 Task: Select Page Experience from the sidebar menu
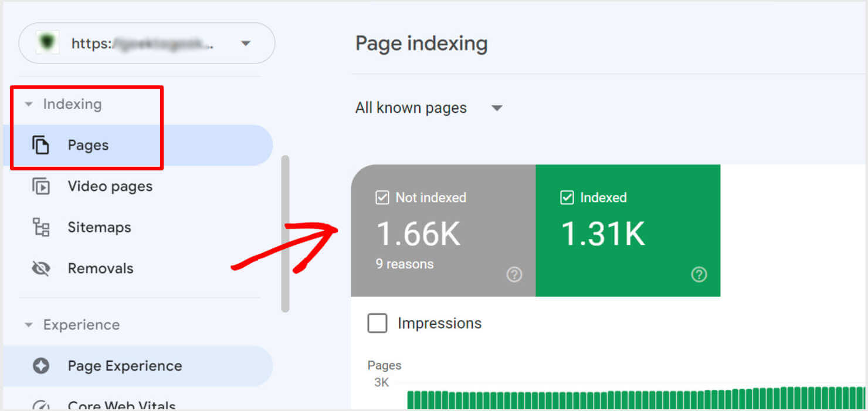click(x=124, y=366)
